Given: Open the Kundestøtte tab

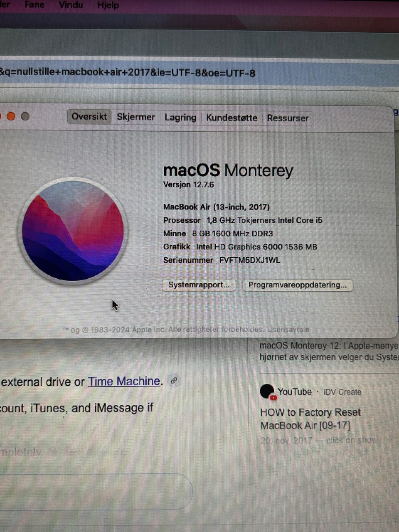Looking at the screenshot, I should (232, 118).
